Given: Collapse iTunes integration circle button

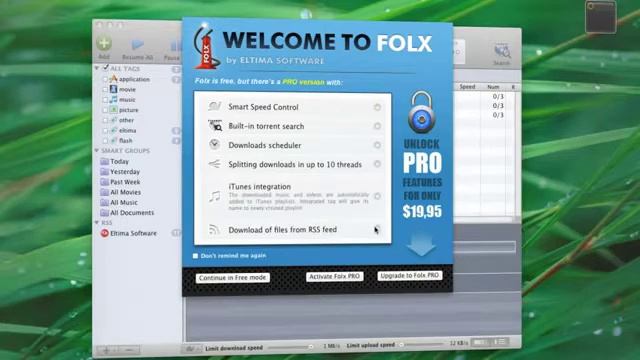Looking at the screenshot, I should coord(377,196).
